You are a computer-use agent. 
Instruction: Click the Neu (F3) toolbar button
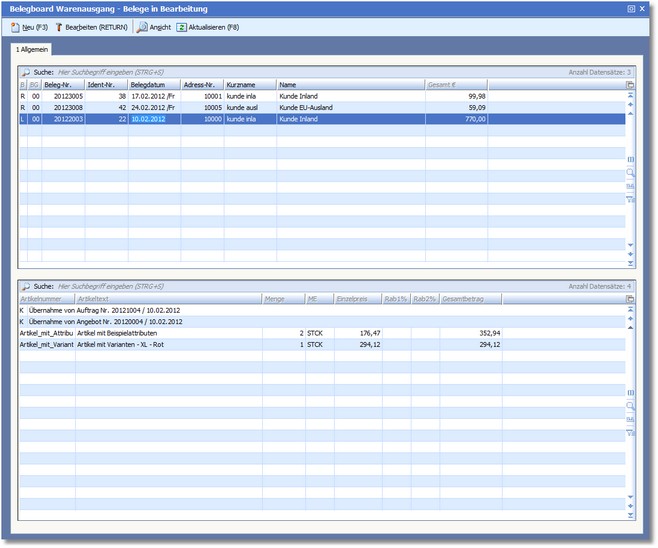click(29, 27)
